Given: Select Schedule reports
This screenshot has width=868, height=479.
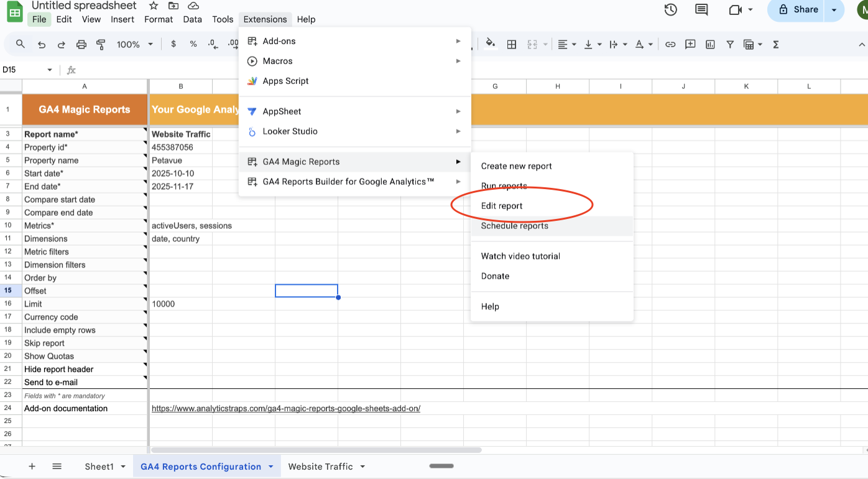Looking at the screenshot, I should pos(552,226).
